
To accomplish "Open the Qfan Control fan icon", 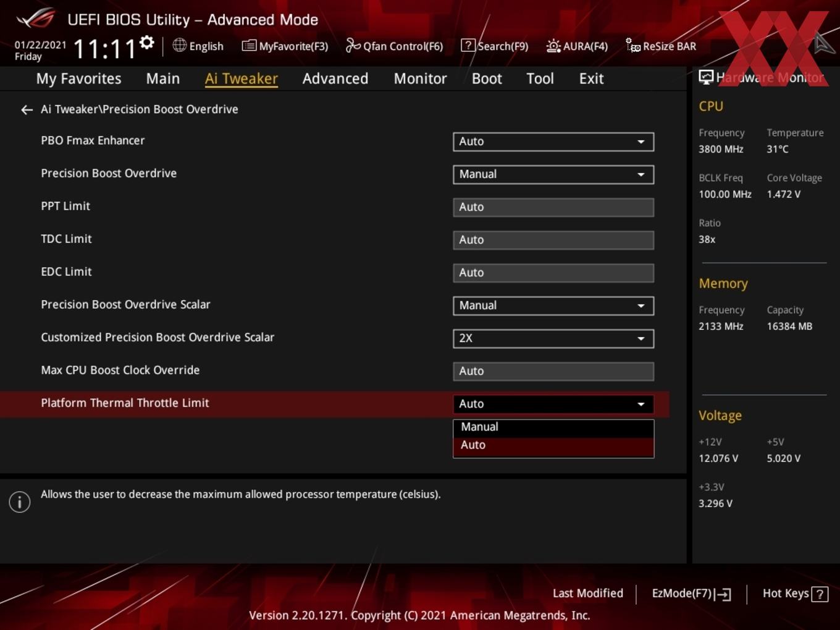I will (x=353, y=45).
